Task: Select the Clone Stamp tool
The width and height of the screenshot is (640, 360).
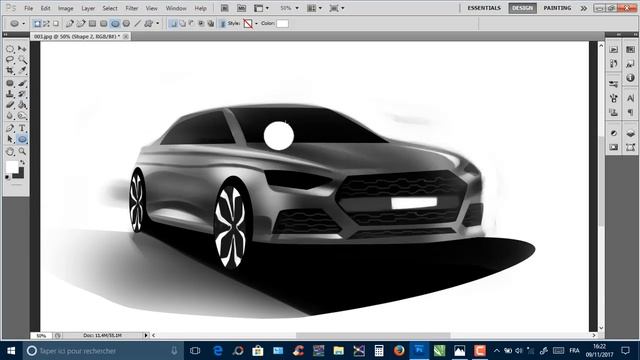Action: coord(10,94)
